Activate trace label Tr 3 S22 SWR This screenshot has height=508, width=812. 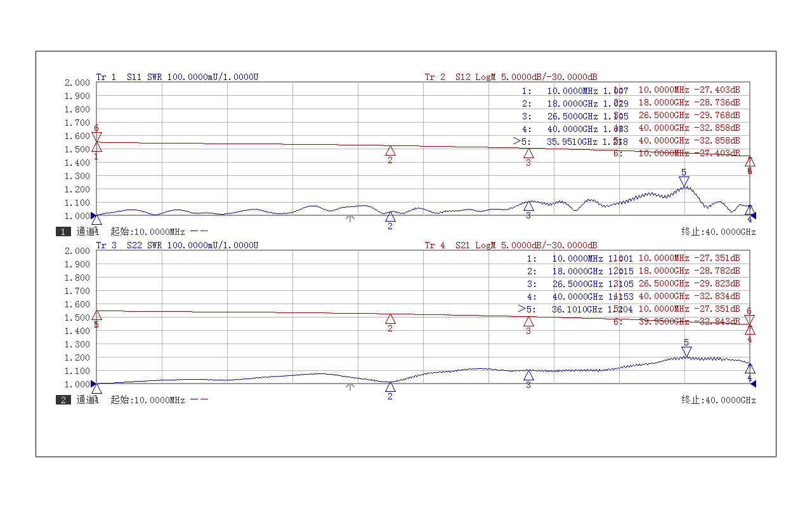(x=177, y=245)
